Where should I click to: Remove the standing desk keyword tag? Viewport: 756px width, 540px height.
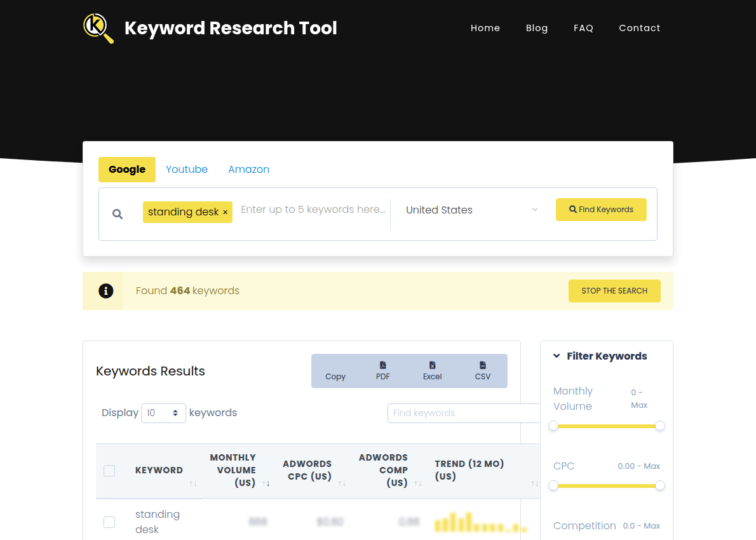225,212
